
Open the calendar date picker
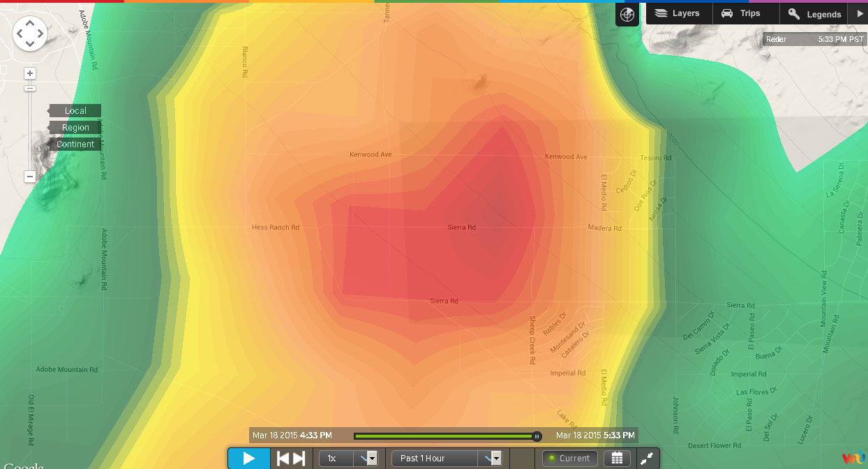tap(618, 459)
